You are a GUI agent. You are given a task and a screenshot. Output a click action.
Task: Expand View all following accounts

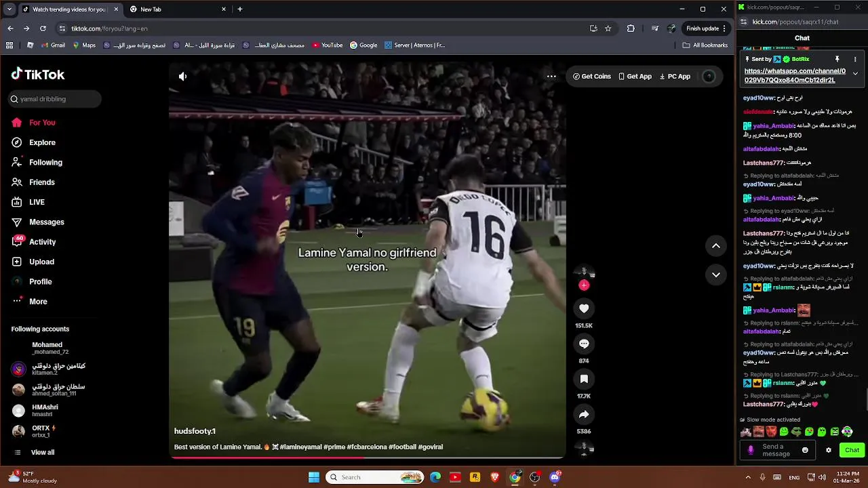tap(42, 453)
